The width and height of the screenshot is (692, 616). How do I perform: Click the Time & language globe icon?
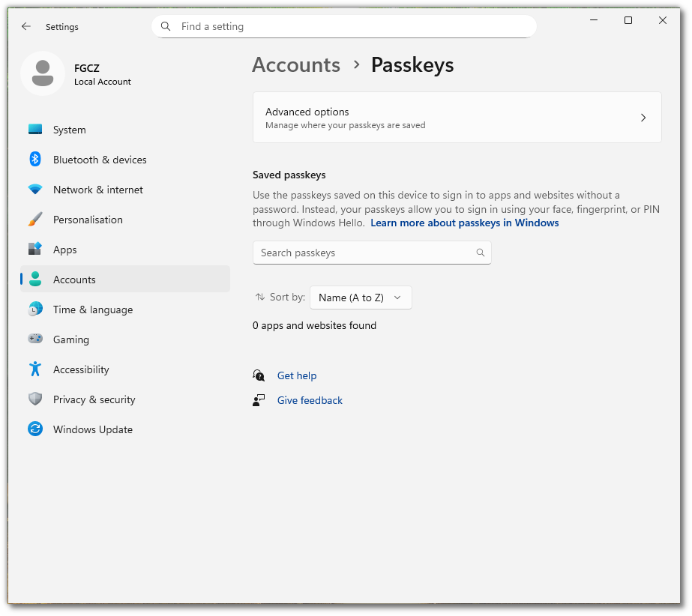click(35, 309)
